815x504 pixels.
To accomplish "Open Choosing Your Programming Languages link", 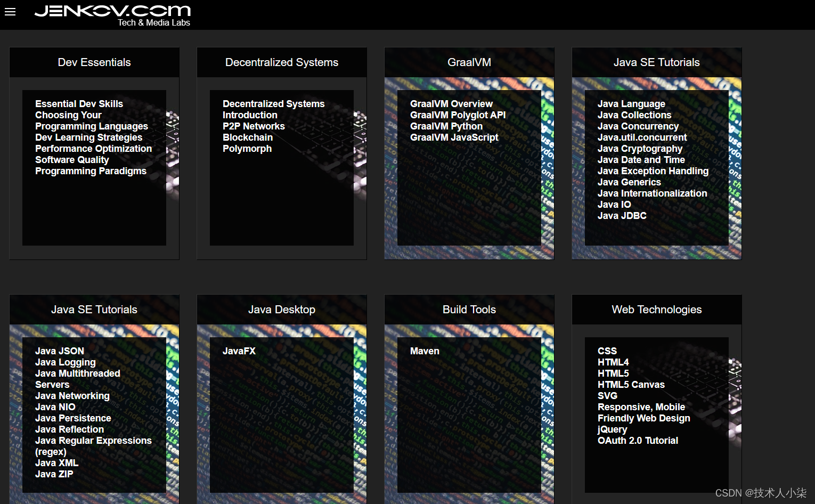I will 92,120.
